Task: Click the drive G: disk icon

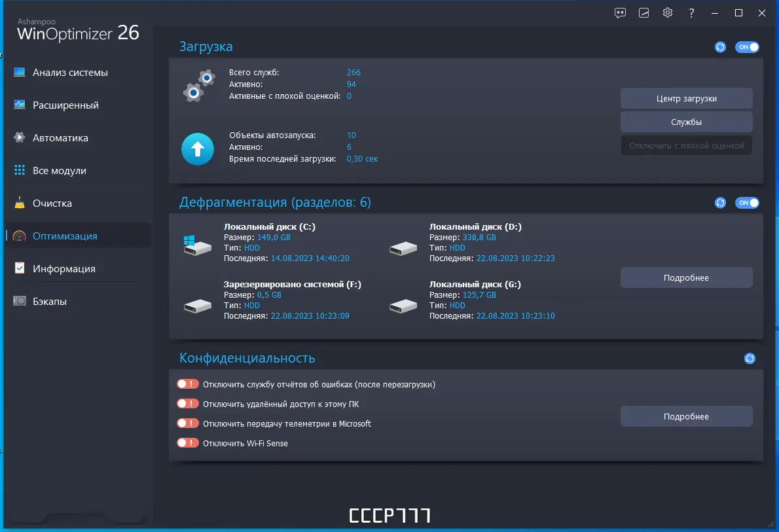Action: pos(403,306)
